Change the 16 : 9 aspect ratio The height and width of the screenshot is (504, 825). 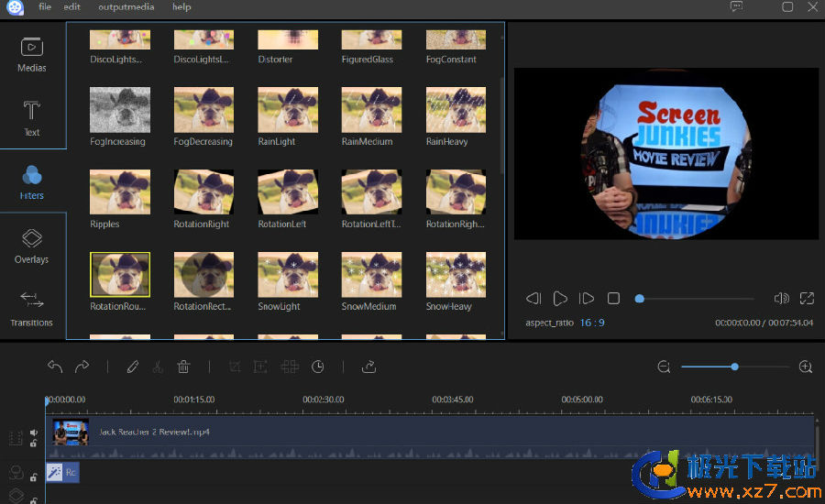pos(592,323)
